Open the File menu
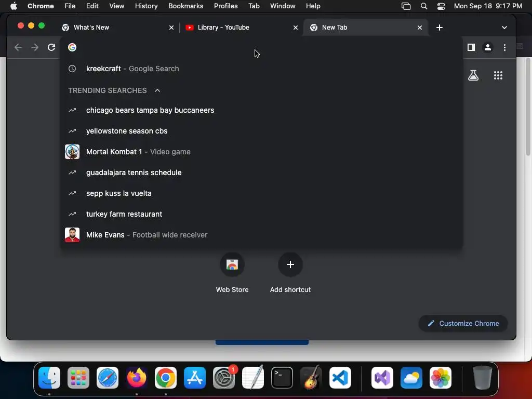This screenshot has width=532, height=399. (70, 6)
